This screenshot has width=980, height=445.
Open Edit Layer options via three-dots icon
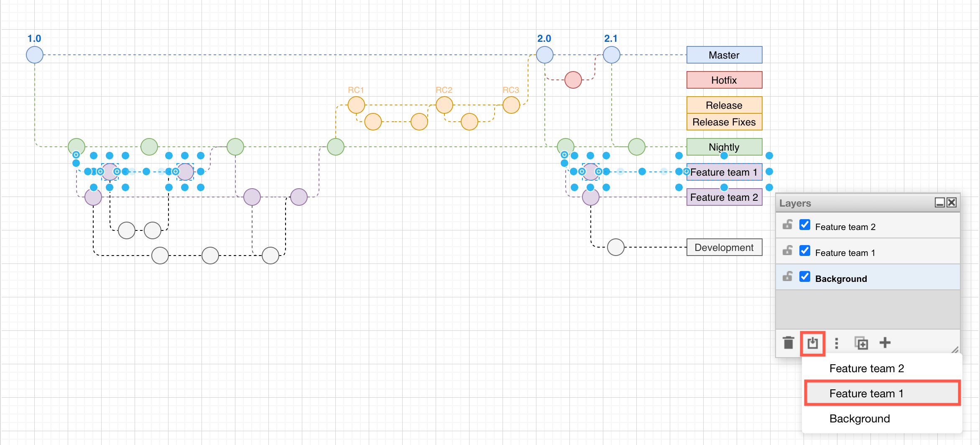tap(837, 343)
